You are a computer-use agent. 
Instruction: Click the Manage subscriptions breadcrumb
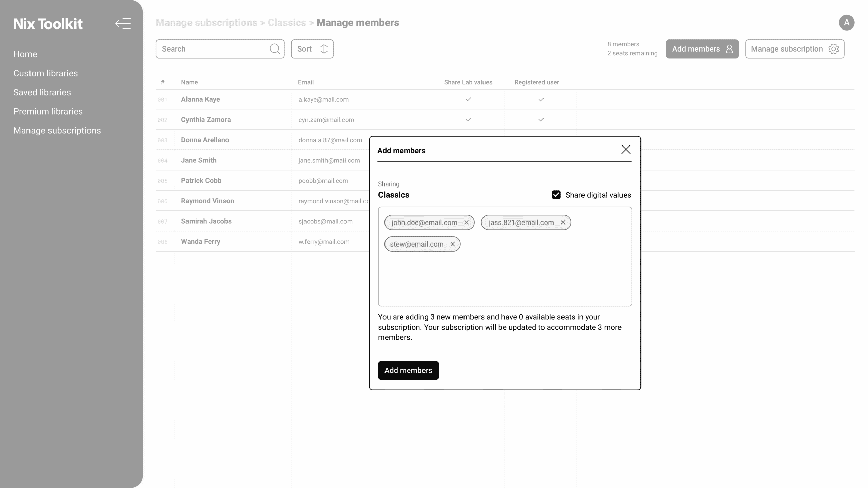click(x=206, y=23)
